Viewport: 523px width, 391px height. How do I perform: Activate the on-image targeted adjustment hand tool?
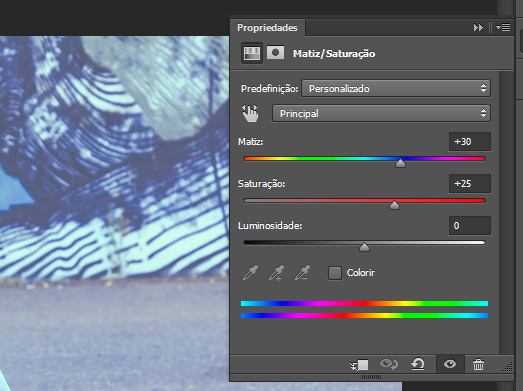250,113
